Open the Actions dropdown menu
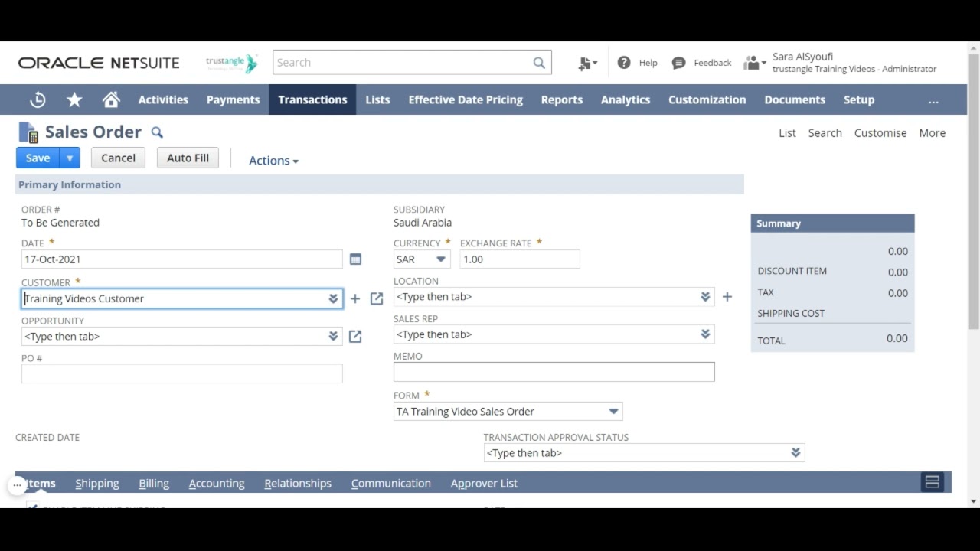Screen dimensions: 980x551 point(273,161)
